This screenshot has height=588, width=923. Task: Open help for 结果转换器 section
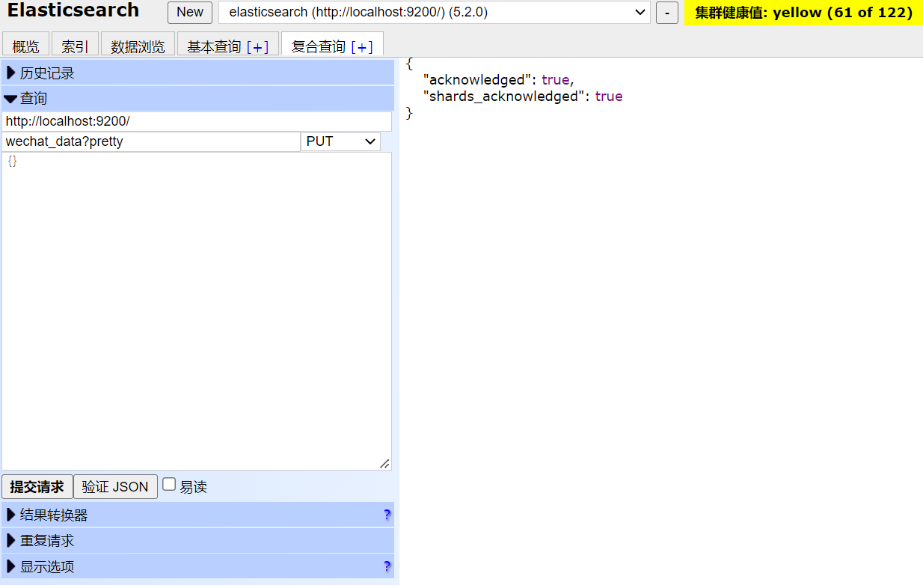387,515
